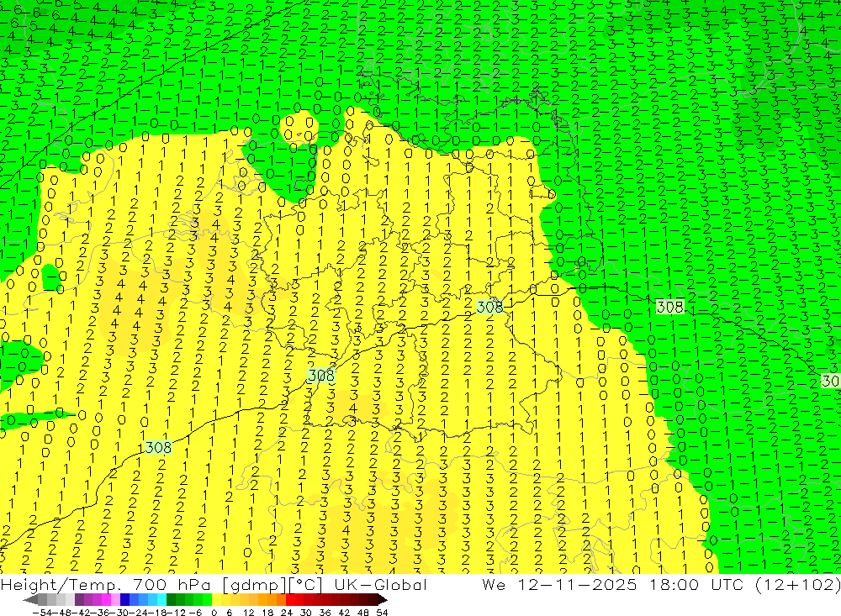841x616 pixels.
Task: Click the date "12-11-2025"
Action: click(578, 584)
